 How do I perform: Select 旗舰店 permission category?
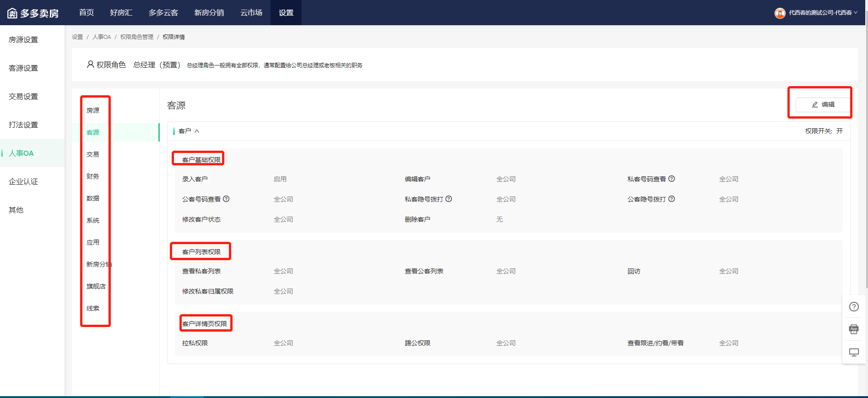96,286
